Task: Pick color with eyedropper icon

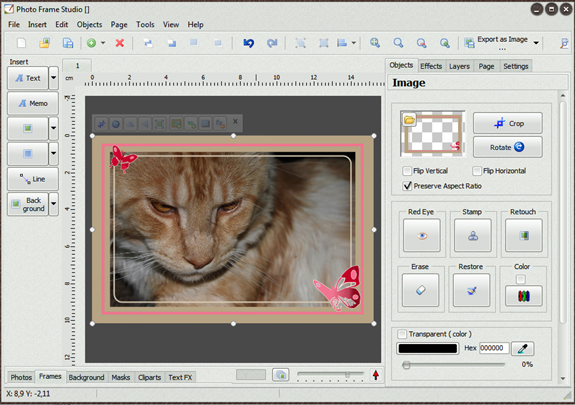Action: point(523,348)
